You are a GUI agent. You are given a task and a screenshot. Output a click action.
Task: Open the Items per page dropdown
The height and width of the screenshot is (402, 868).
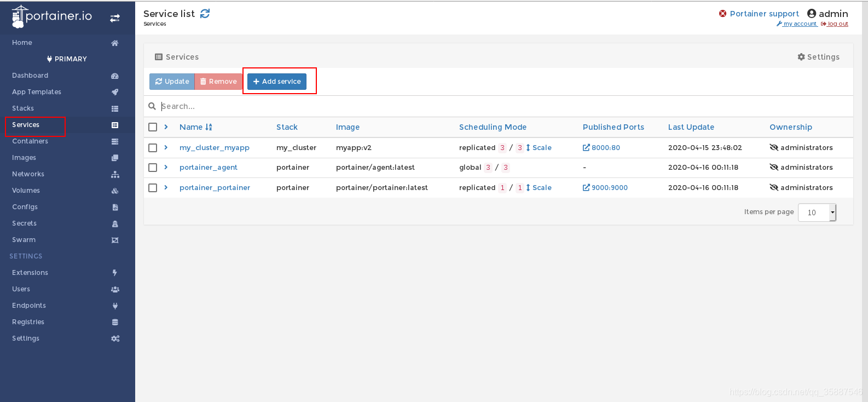[x=817, y=213]
